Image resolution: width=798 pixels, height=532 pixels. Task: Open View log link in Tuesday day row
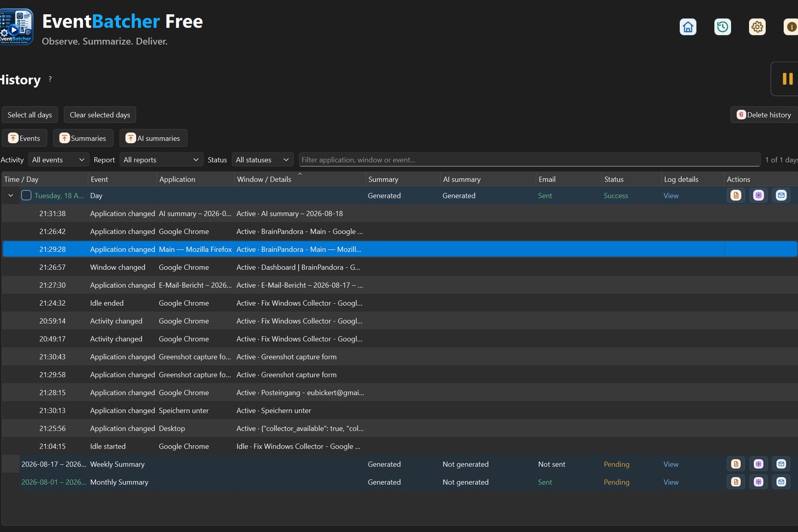(x=671, y=196)
